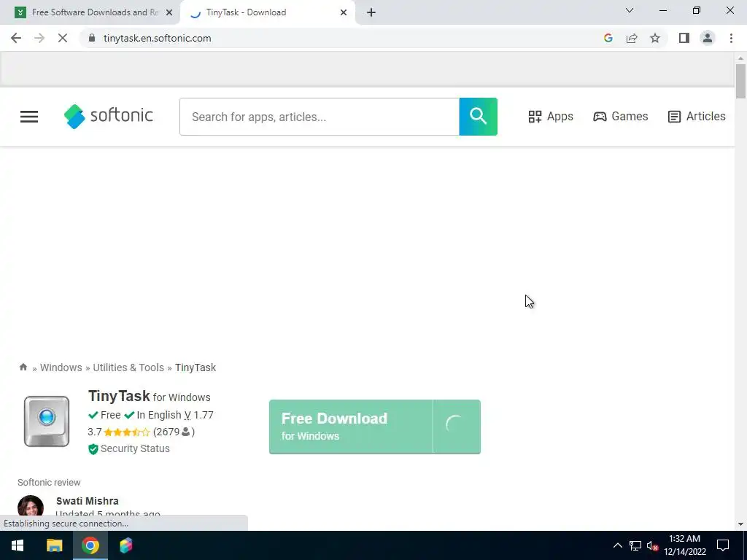Open the Apps section
The image size is (747, 560).
[550, 116]
